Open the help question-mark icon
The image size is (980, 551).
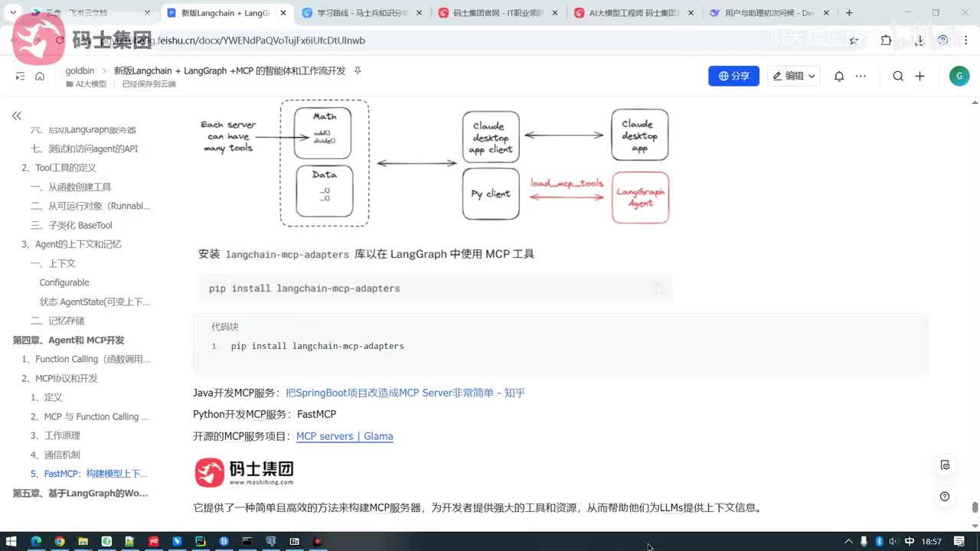pos(945,497)
